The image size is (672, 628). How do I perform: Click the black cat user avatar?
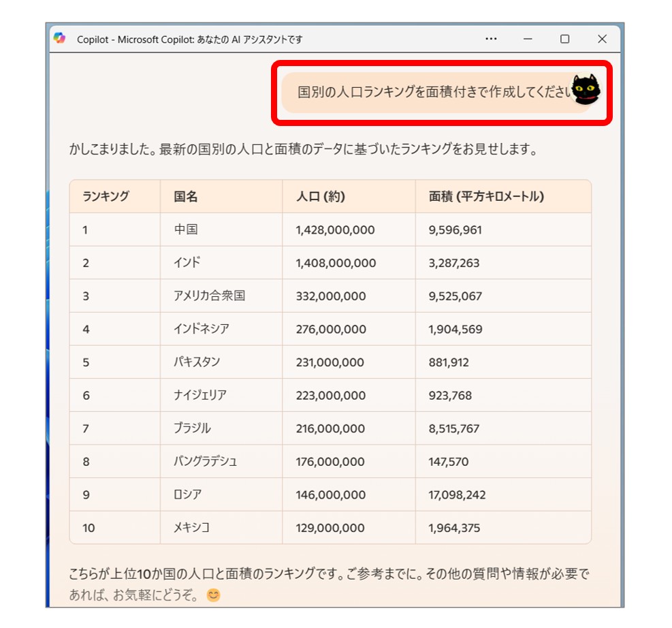(586, 90)
